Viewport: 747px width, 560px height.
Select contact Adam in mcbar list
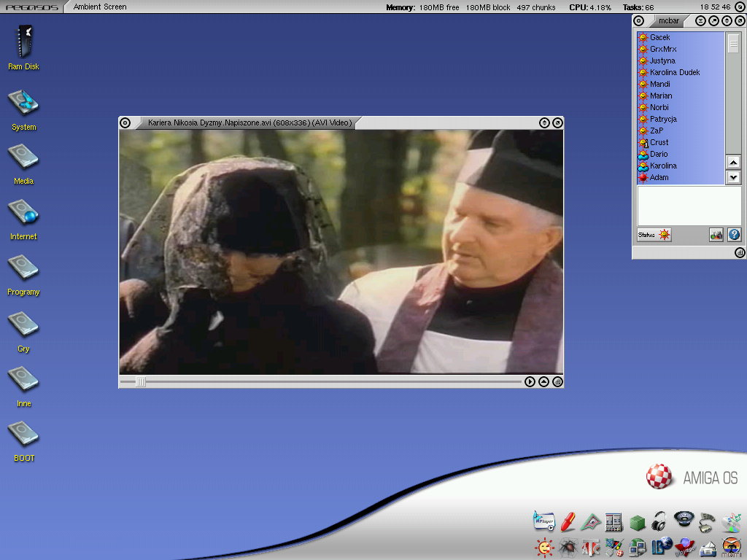pyautogui.click(x=681, y=177)
